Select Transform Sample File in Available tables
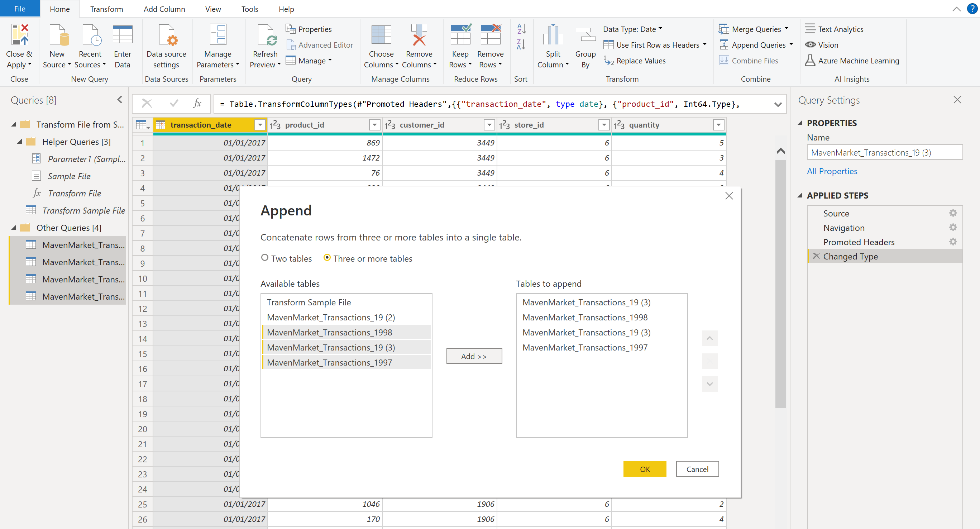 346,302
